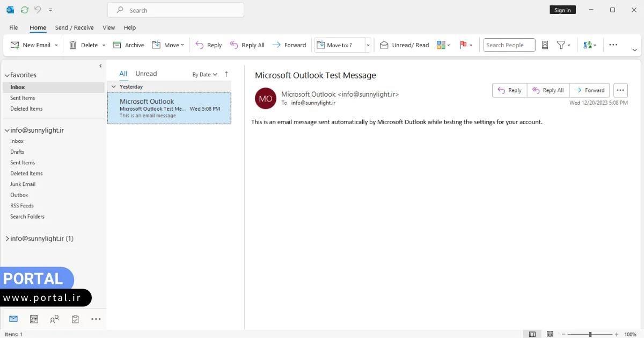Open the Send / Receive ribbon tab

point(74,27)
